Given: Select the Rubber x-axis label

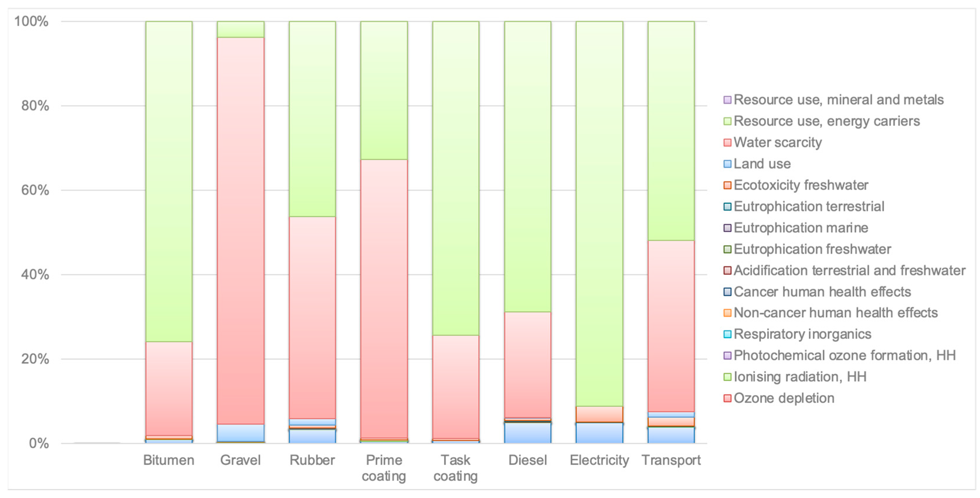Looking at the screenshot, I should (312, 460).
